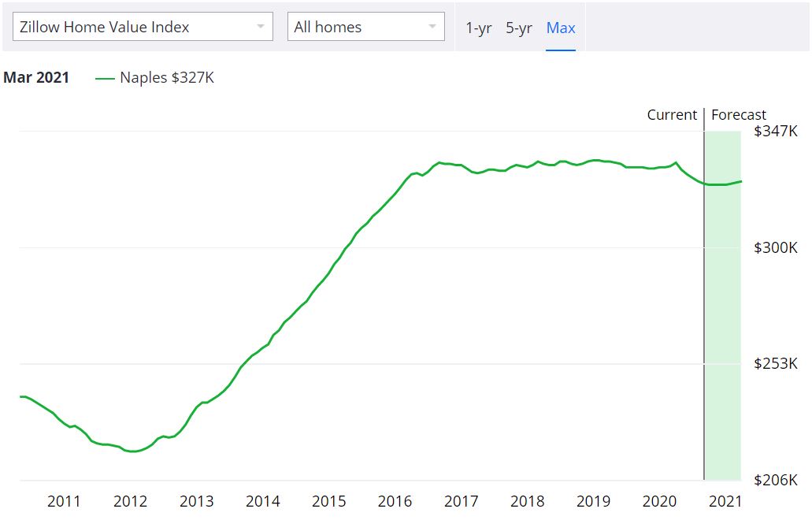Viewport: 812px width, 520px height.
Task: Click the Forecast label above chart
Action: (739, 114)
